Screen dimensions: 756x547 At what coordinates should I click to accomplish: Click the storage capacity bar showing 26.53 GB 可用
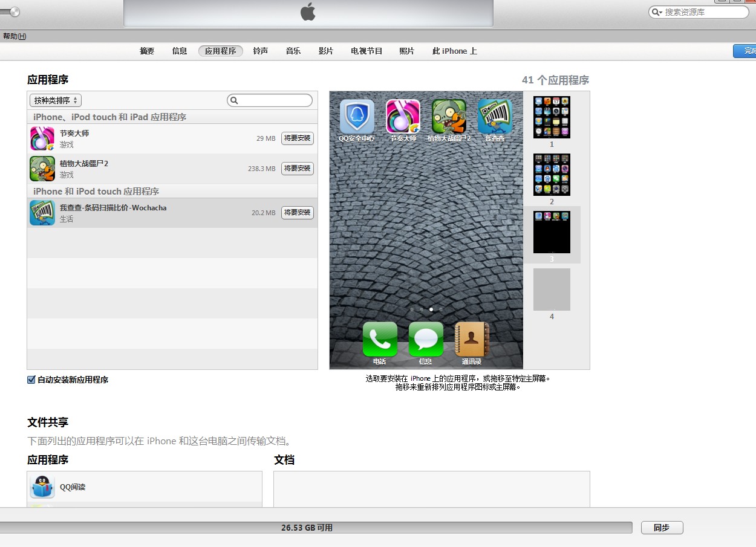pos(316,528)
